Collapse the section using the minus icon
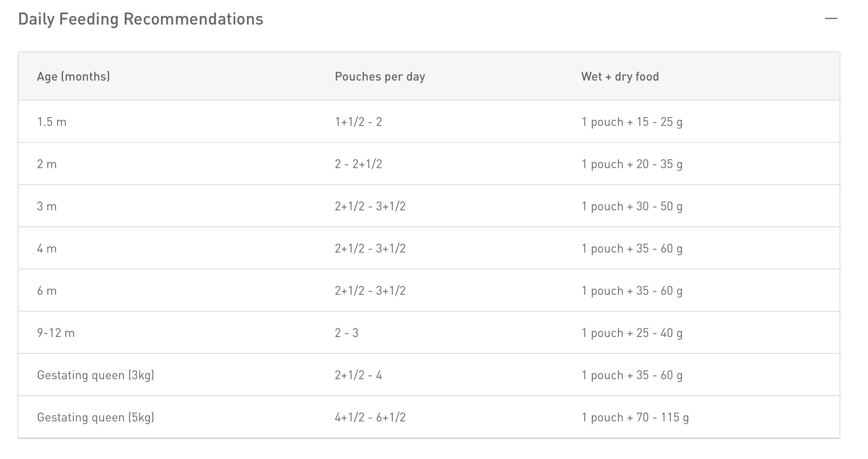The width and height of the screenshot is (868, 459). (x=831, y=18)
